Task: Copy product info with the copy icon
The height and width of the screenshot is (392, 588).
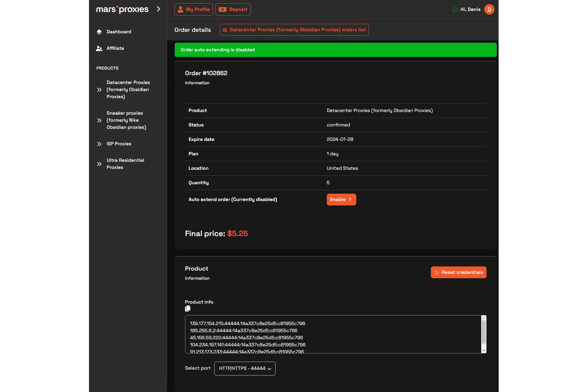Action: 188,309
